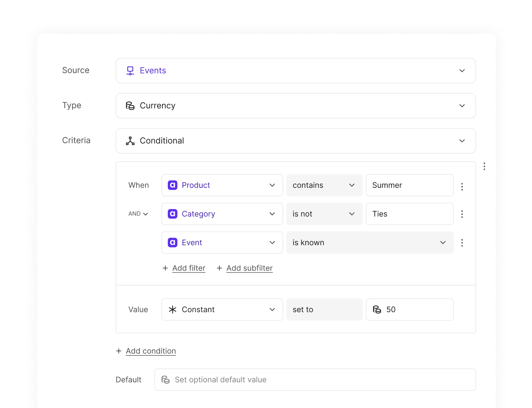532x408 pixels.
Task: Change the 'contains' operator dropdown
Action: tap(324, 185)
